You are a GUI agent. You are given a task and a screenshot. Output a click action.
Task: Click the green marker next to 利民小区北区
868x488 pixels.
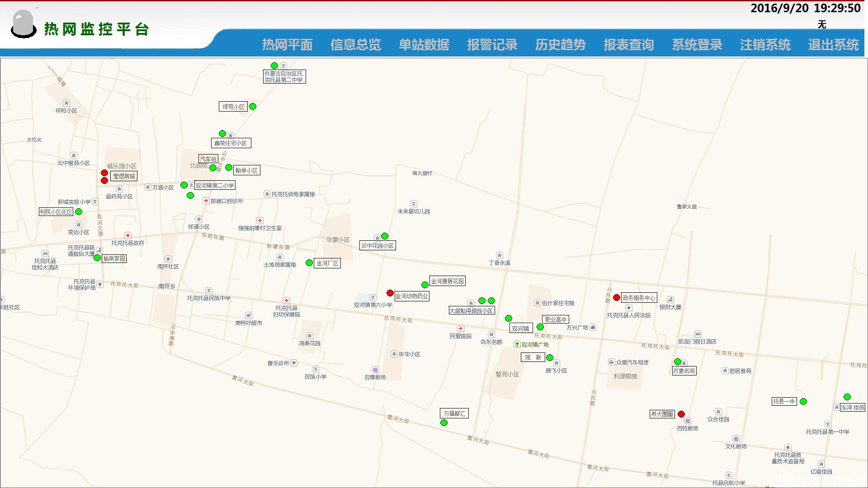click(79, 211)
